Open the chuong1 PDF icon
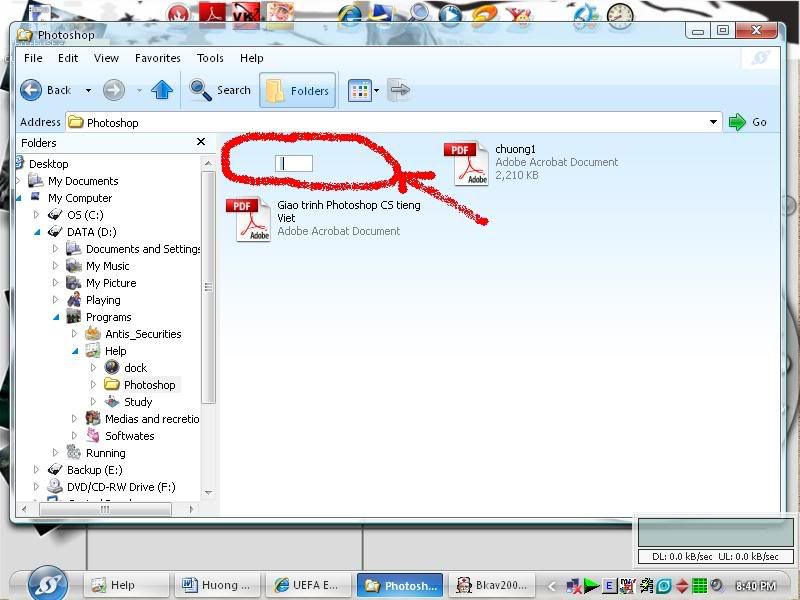Viewport: 800px width, 600px height. coord(466,163)
